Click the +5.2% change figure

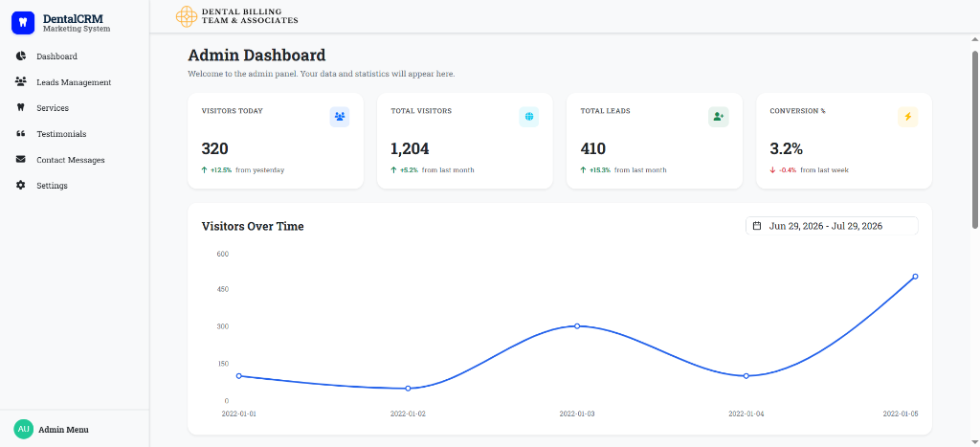(x=410, y=170)
